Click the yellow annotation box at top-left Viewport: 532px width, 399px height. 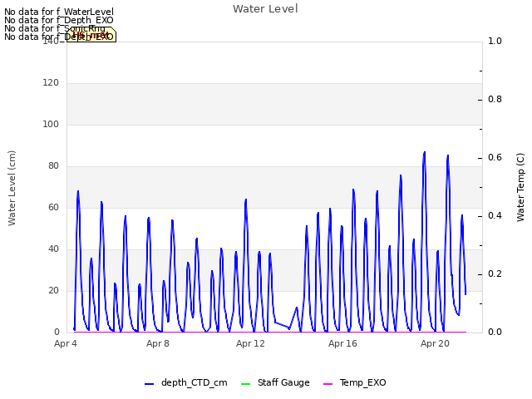[91, 35]
